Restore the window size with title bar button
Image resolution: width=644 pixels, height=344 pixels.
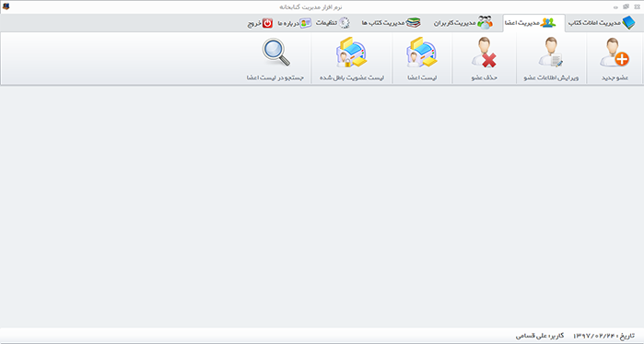point(626,6)
